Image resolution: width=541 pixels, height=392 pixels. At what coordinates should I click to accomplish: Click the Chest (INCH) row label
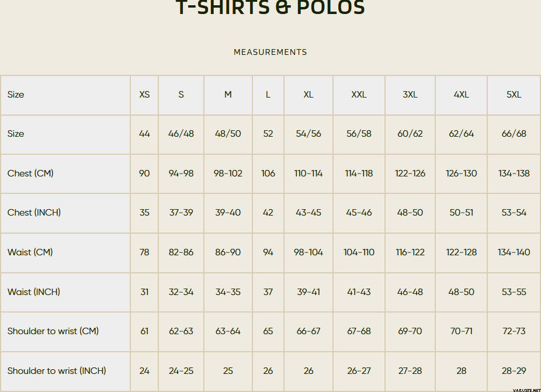[x=34, y=213]
